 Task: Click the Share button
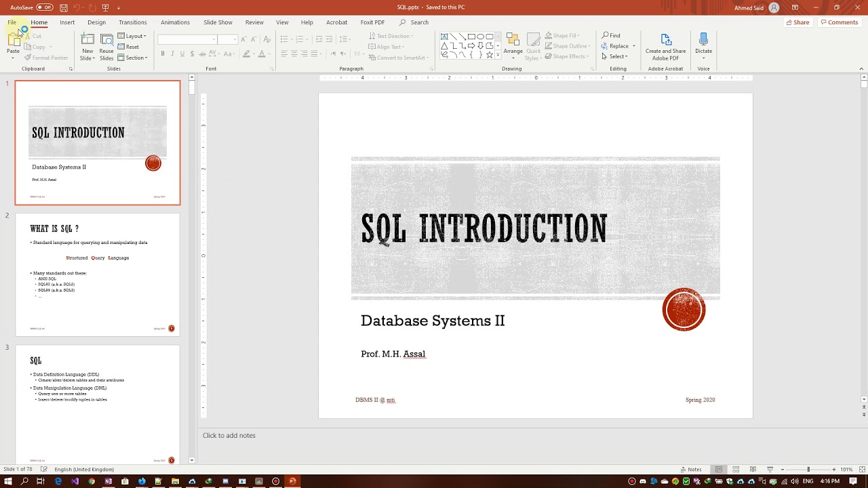pos(797,22)
